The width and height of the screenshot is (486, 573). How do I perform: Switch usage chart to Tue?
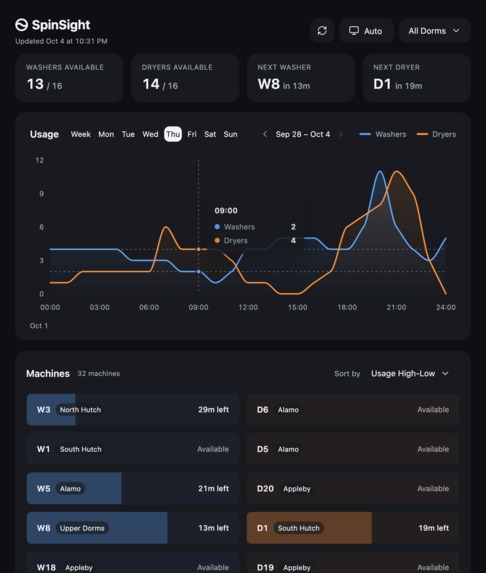128,134
